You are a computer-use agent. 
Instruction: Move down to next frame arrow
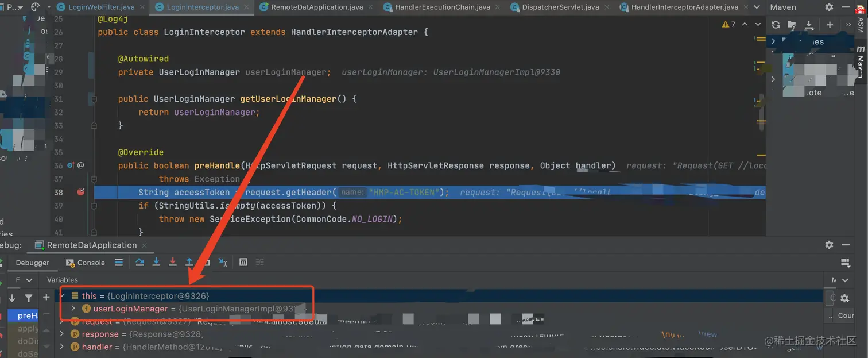click(x=12, y=298)
